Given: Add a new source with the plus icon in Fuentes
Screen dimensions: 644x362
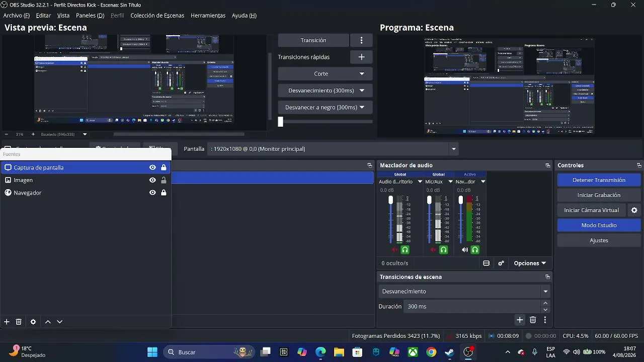Looking at the screenshot, I should [7, 322].
